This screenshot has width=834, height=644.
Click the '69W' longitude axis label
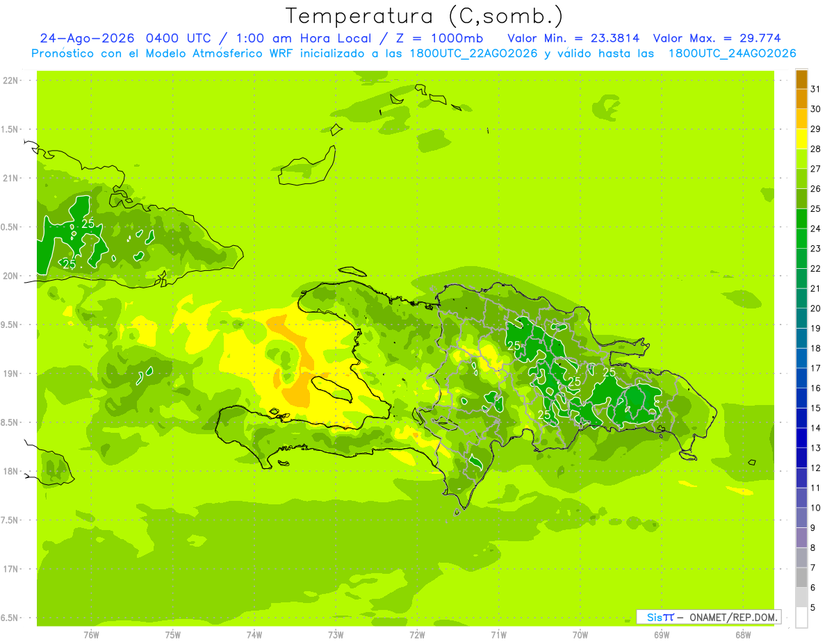click(662, 635)
